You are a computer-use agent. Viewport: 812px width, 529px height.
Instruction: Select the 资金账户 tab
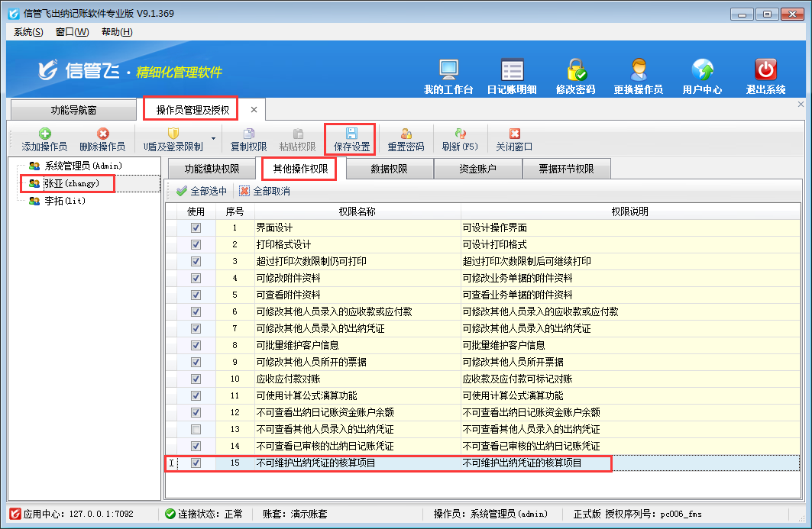point(477,169)
